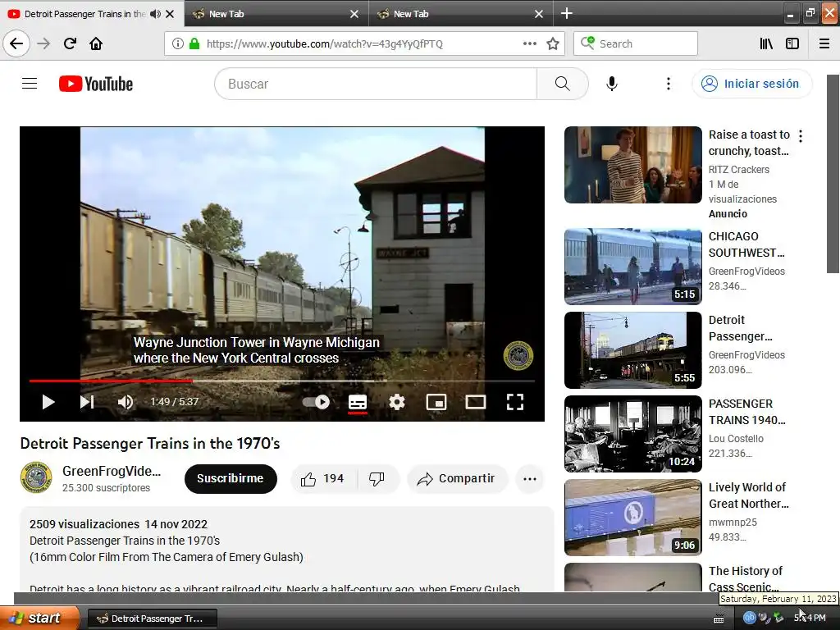Open GreenFrogVide... channel name link
This screenshot has height=630, width=840.
coord(112,471)
